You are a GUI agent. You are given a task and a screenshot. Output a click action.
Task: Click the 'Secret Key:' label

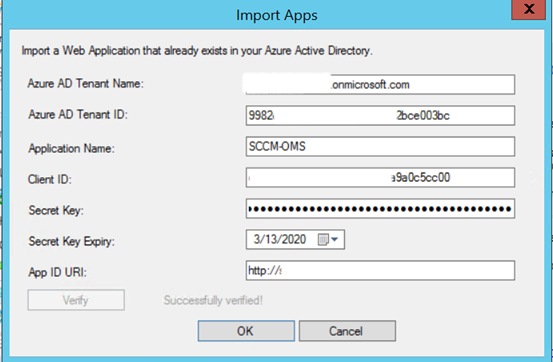pyautogui.click(x=56, y=210)
